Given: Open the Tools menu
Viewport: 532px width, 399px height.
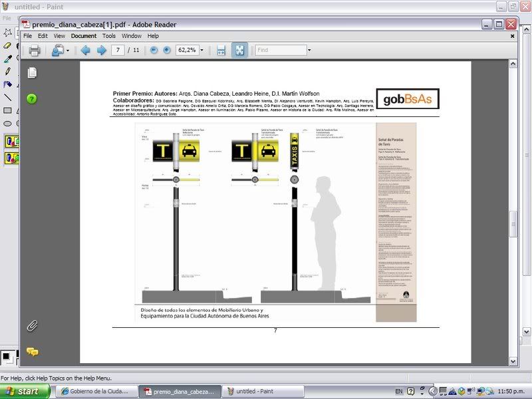Looking at the screenshot, I should pyautogui.click(x=109, y=36).
